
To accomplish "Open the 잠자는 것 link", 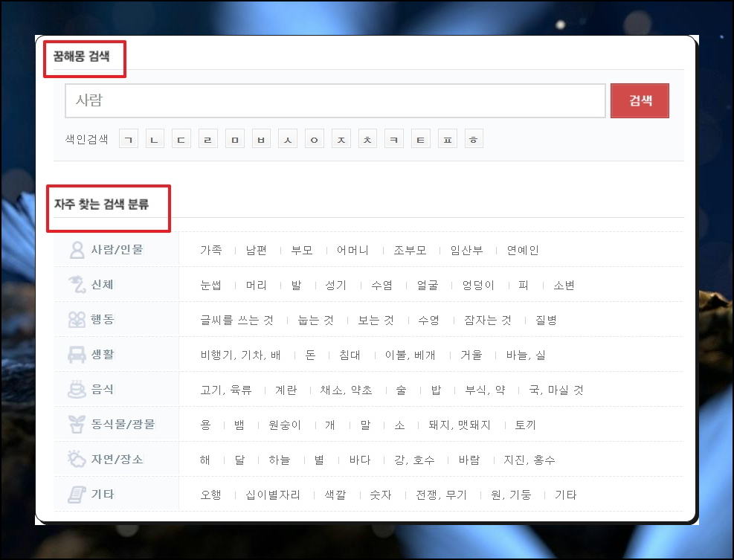I will [488, 321].
